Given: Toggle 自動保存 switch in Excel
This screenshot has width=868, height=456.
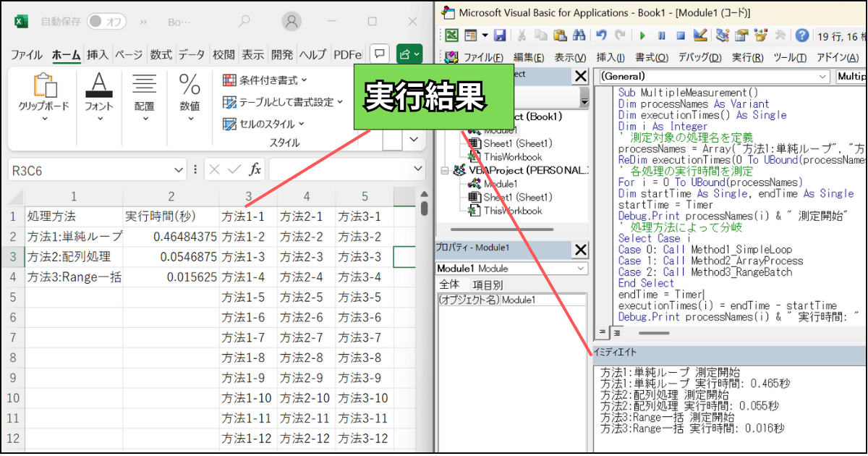Looking at the screenshot, I should (x=106, y=22).
